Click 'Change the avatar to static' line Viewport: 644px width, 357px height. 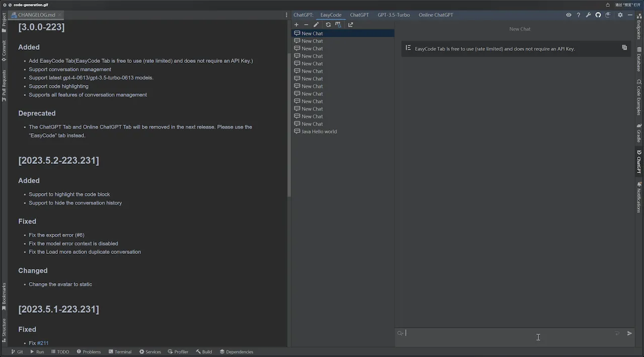click(60, 284)
